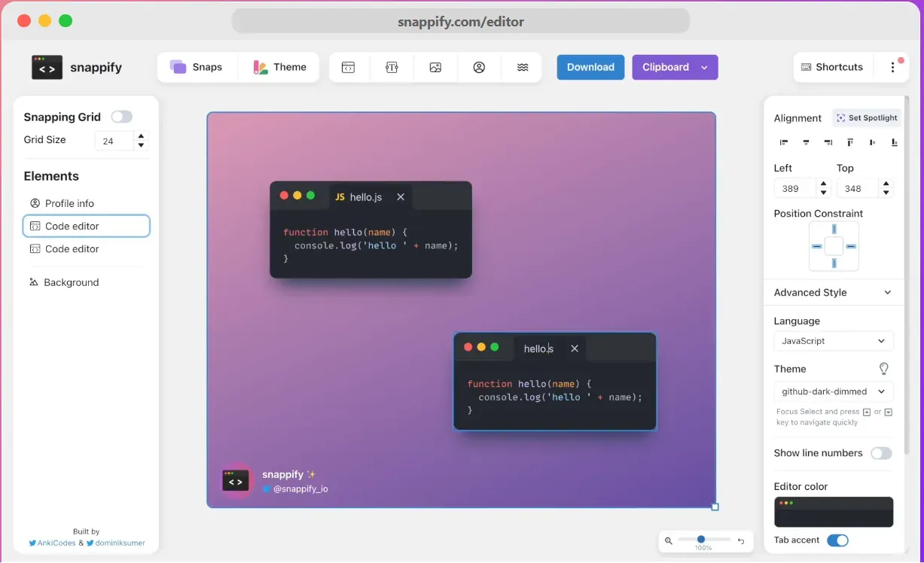Viewport: 924px width, 563px height.
Task: Toggle the top position constraint marker
Action: 834,230
